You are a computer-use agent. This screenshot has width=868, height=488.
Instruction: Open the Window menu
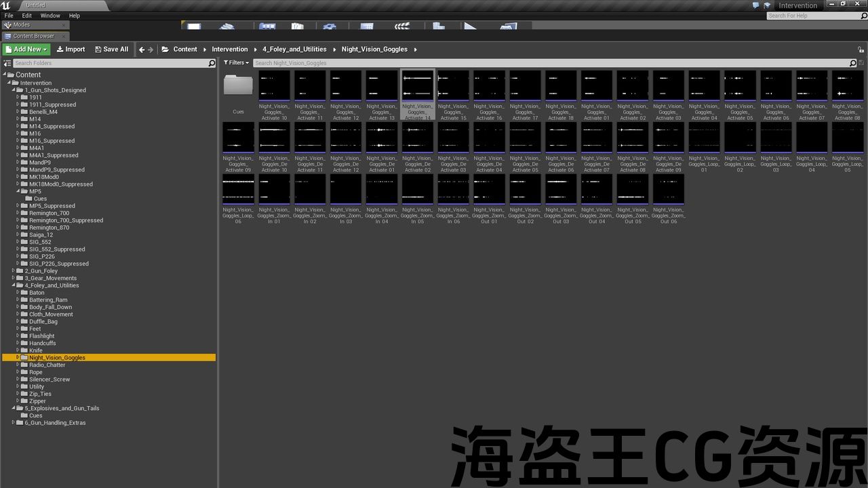50,16
